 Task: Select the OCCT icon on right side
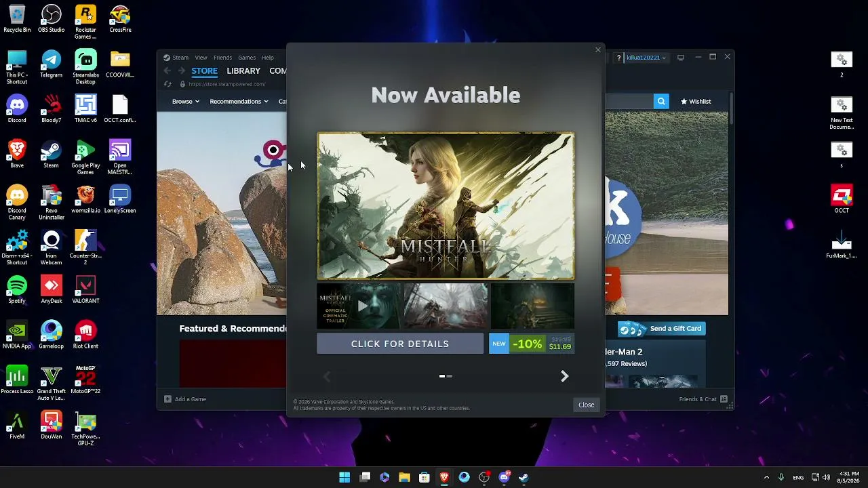coord(842,200)
